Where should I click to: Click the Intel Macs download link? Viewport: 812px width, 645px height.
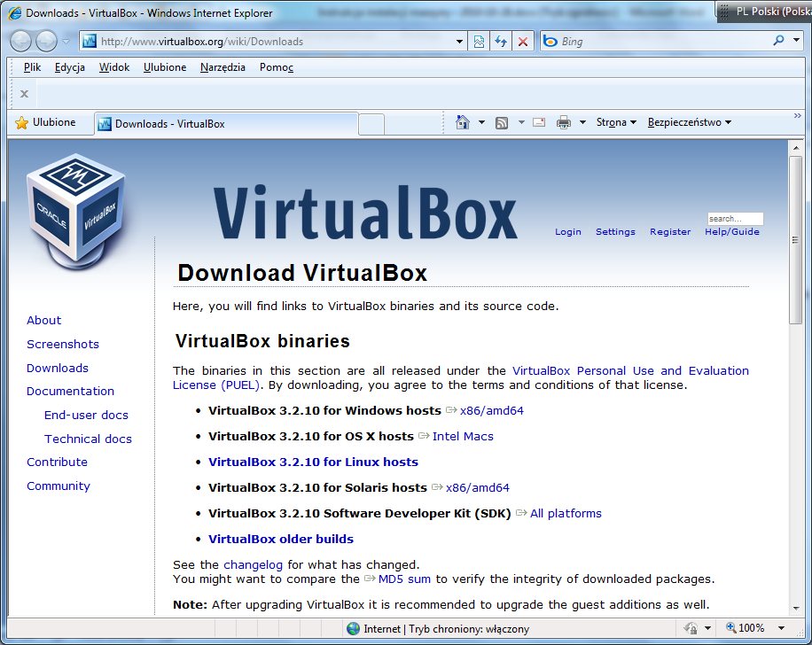pyautogui.click(x=463, y=437)
